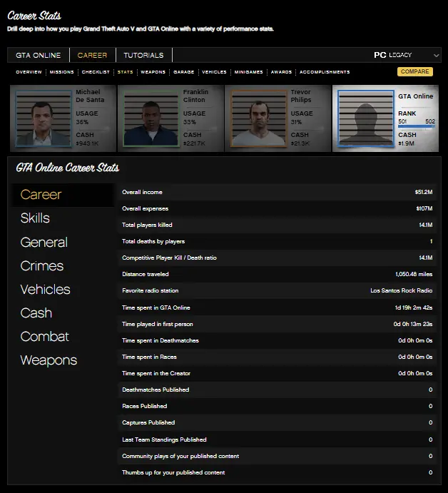Click the Overall income row
This screenshot has height=493, width=448.
278,192
